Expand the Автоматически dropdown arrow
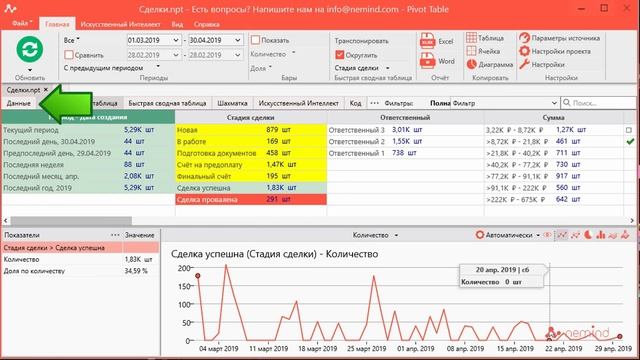Viewport: 640px width, 360px height. [538, 235]
